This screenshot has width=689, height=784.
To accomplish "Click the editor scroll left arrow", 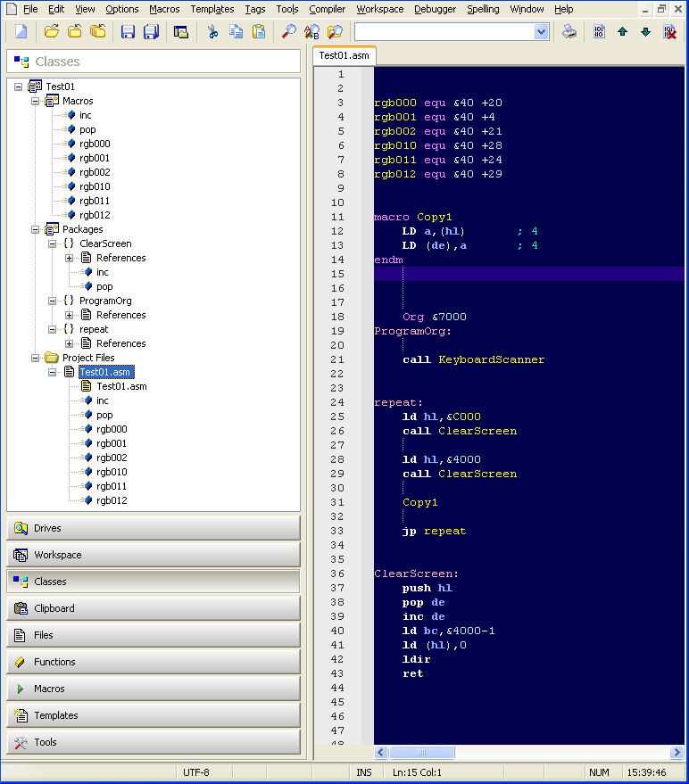I will (381, 752).
